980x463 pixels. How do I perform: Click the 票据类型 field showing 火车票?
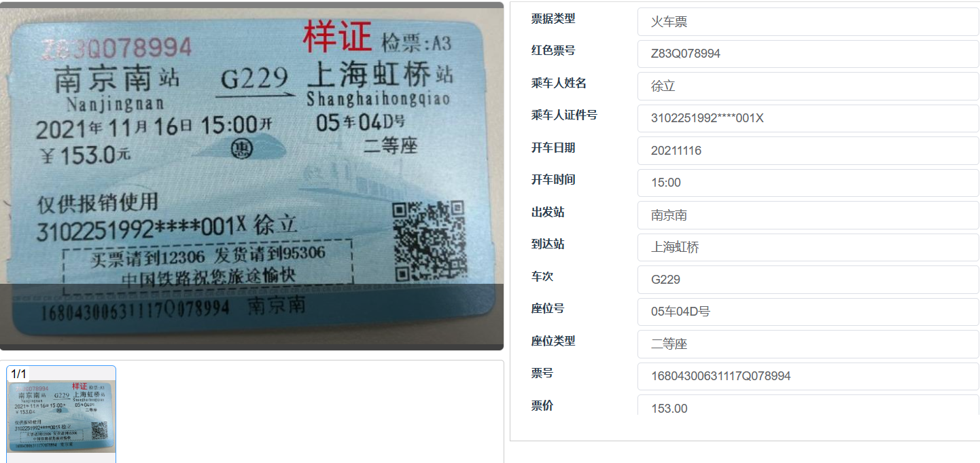808,22
